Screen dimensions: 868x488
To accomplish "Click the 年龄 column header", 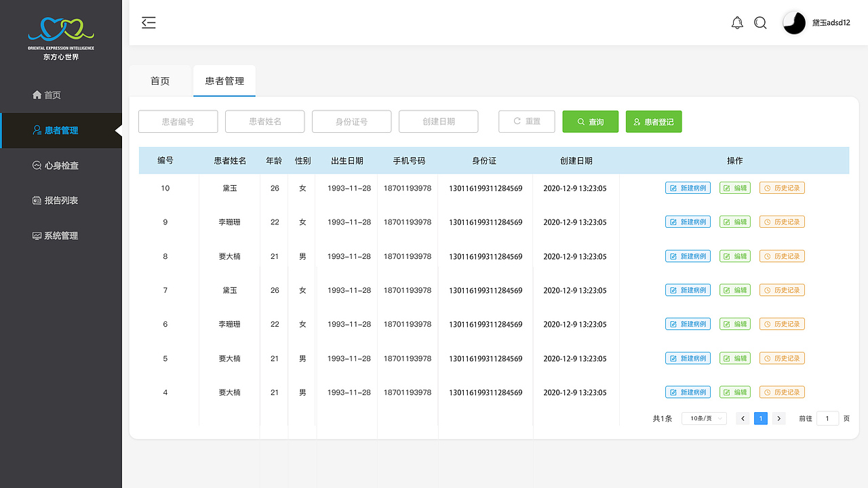I will pyautogui.click(x=274, y=161).
